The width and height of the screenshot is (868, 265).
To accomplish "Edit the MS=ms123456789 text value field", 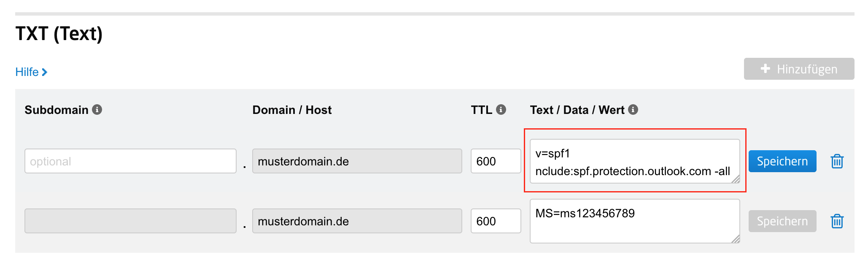I will [633, 221].
